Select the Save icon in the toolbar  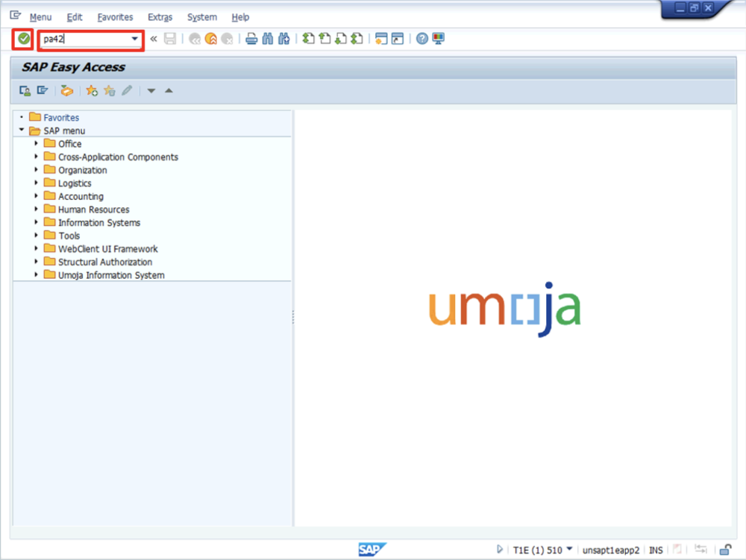[x=171, y=38]
